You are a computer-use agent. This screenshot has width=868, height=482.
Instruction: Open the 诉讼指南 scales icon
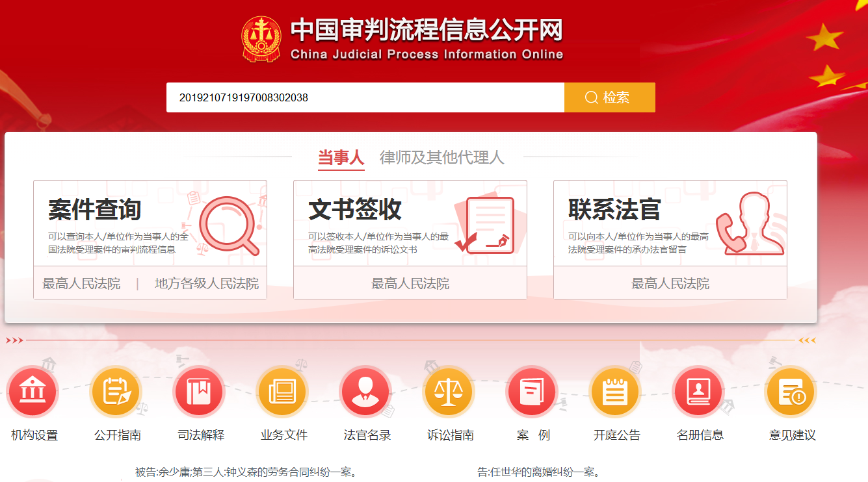pyautogui.click(x=449, y=392)
